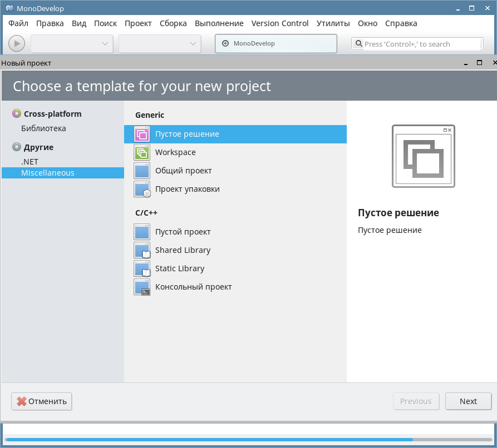Select the Static Library template icon

click(141, 268)
